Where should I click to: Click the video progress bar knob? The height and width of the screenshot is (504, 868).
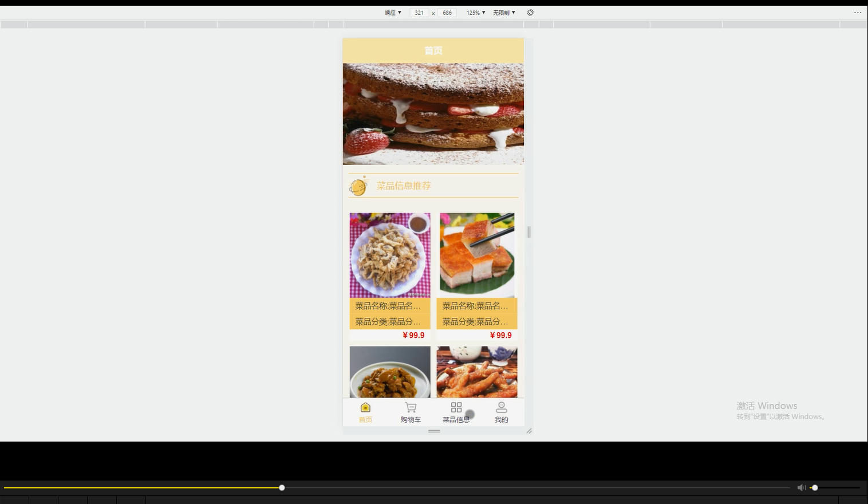click(x=282, y=487)
